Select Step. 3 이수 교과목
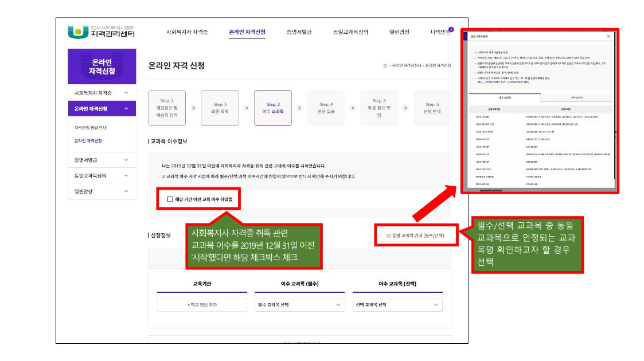Screen dimensions: 644x361 (x=273, y=108)
